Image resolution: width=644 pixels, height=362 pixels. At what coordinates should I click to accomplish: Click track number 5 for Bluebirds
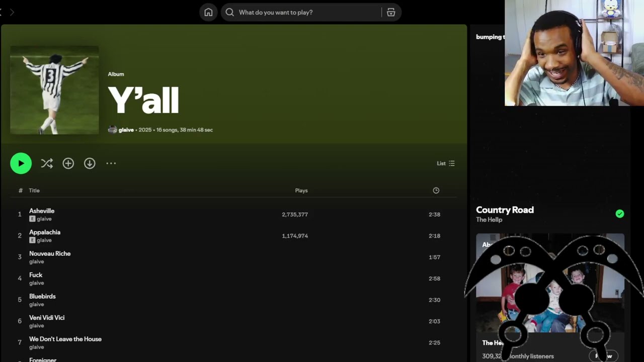click(20, 300)
